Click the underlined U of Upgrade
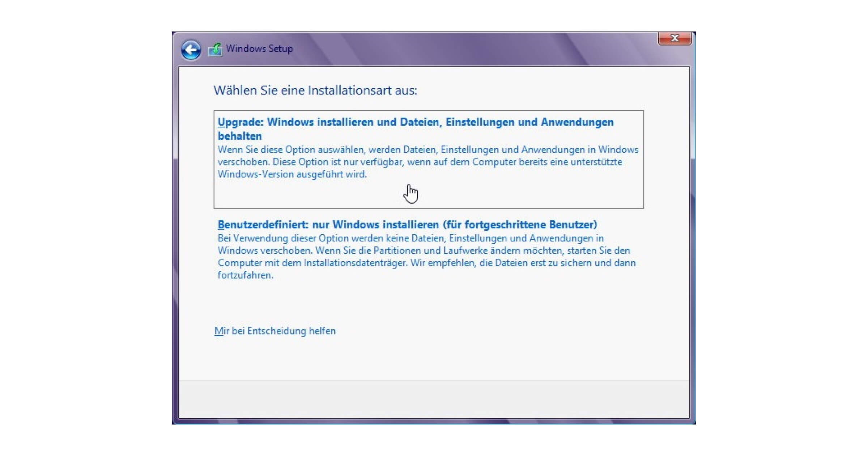Image resolution: width=868 pixels, height=456 pixels. pos(222,122)
